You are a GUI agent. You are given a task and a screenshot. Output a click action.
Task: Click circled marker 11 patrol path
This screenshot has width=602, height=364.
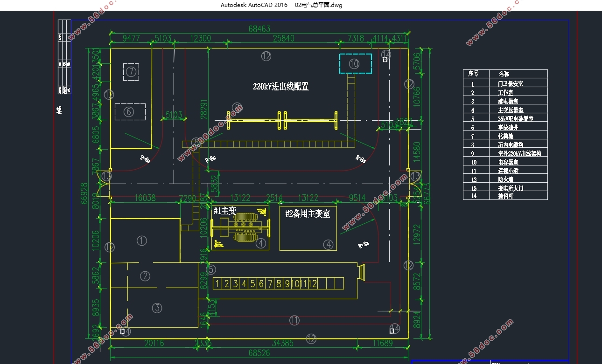click(x=294, y=320)
